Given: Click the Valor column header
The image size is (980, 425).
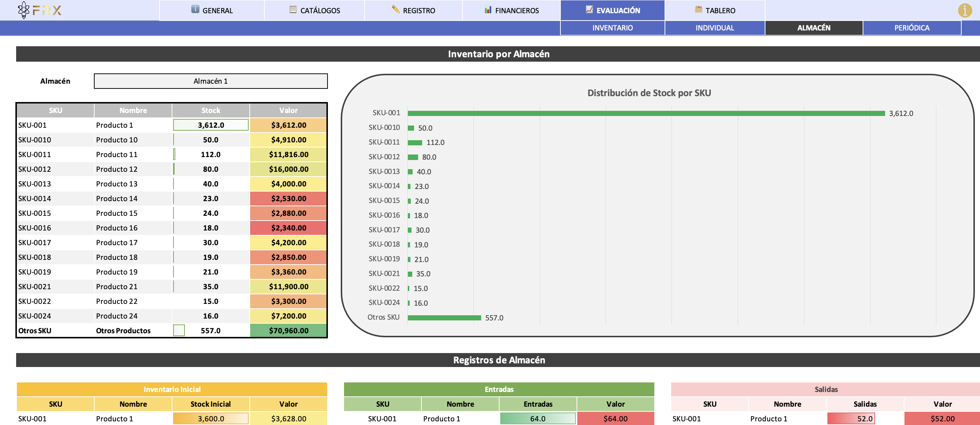Looking at the screenshot, I should (x=288, y=110).
